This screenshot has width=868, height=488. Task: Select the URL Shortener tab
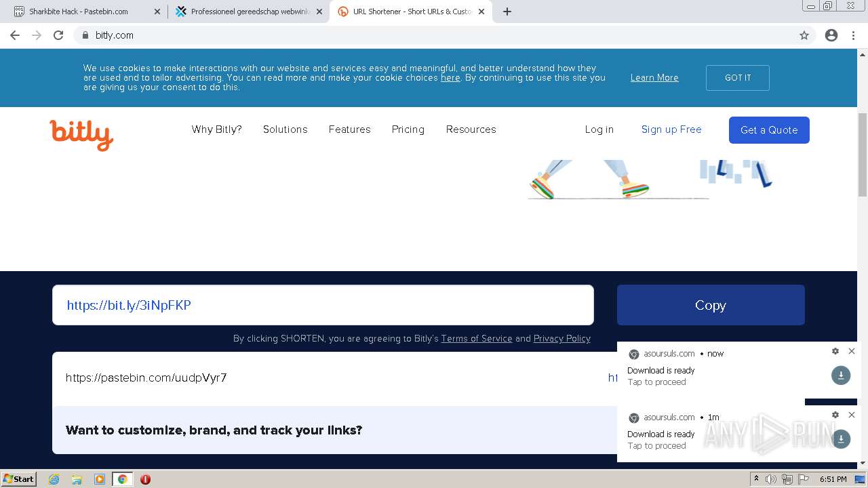click(411, 12)
